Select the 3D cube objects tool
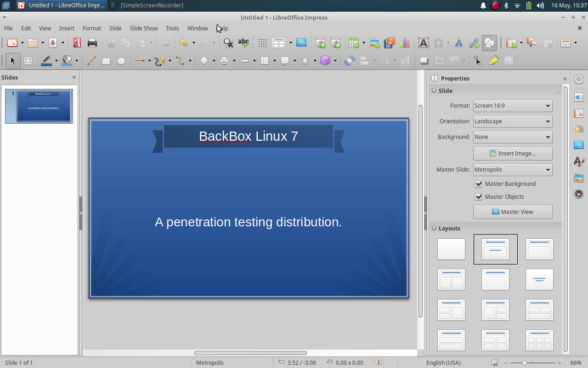588x368 pixels. (x=325, y=61)
